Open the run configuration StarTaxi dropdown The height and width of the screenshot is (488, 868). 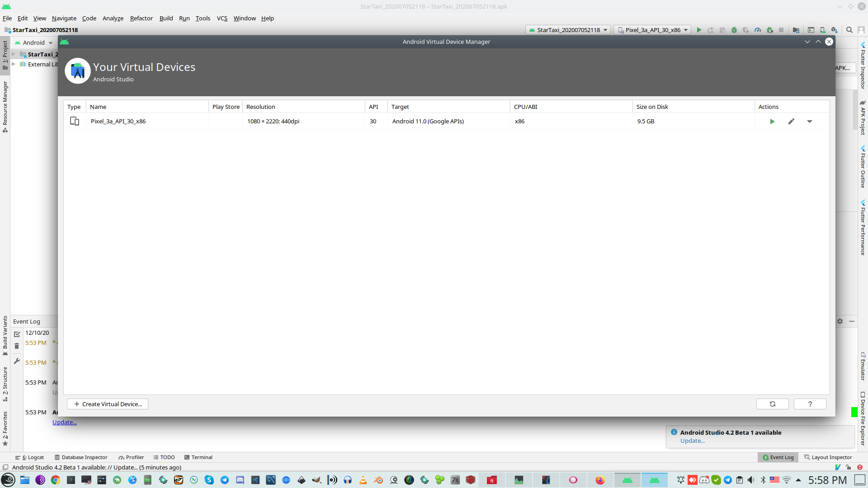(x=568, y=30)
